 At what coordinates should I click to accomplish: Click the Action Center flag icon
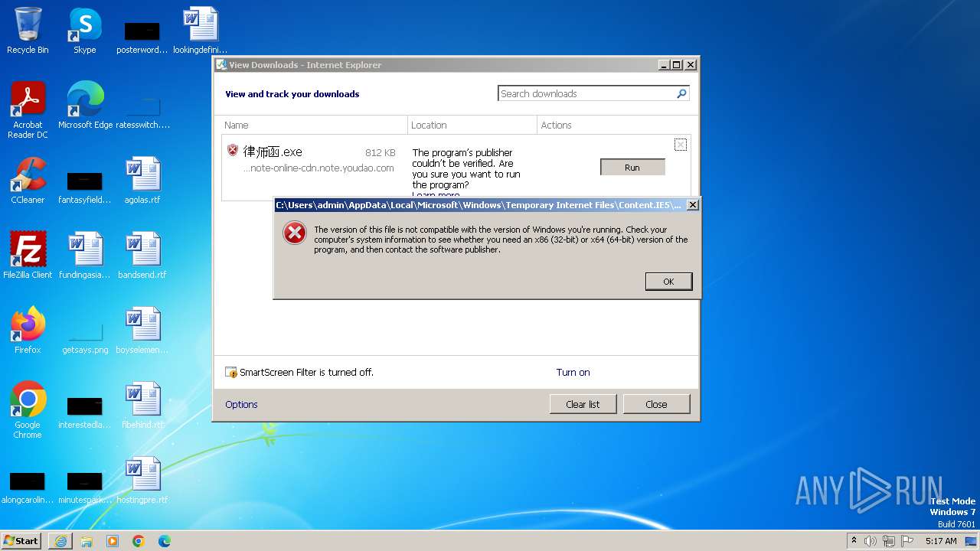[907, 541]
